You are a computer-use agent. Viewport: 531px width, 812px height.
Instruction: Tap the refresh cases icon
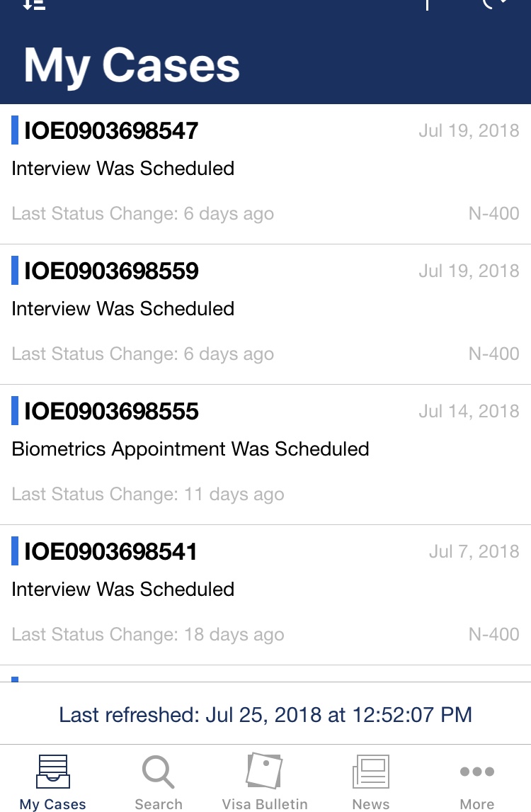tap(495, 4)
